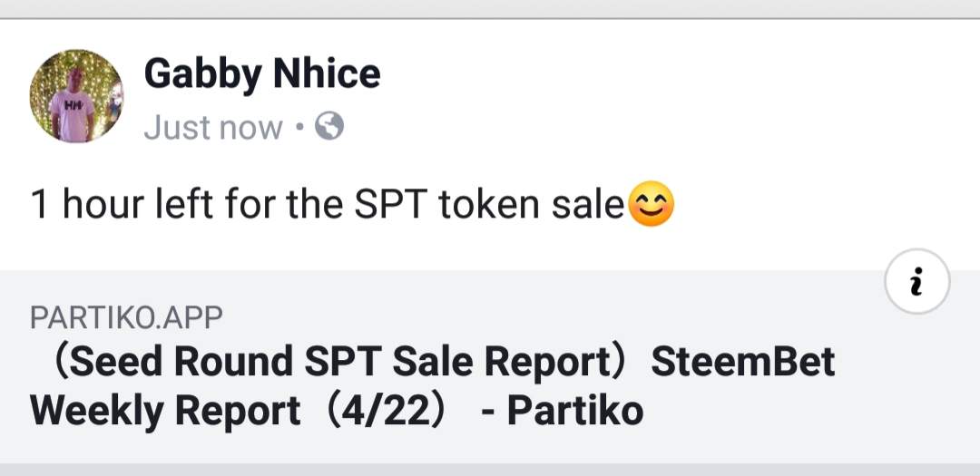Click the globe public privacy icon

tap(328, 127)
